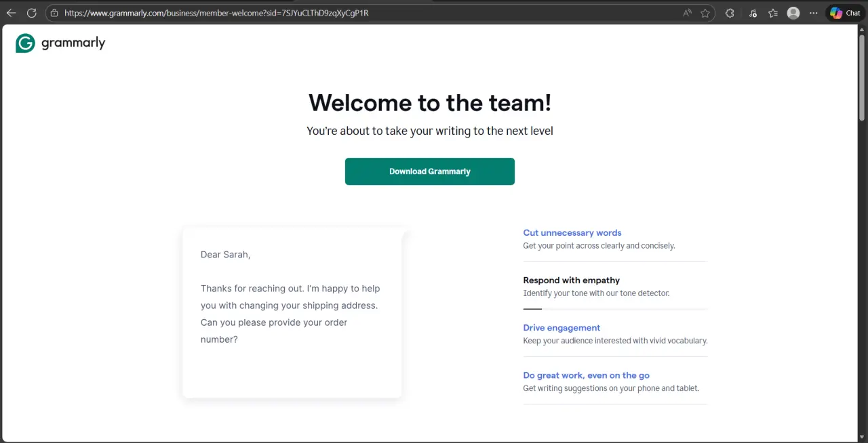Viewport: 868px width, 443px height.
Task: Click 'Keep your audience interested' description
Action: pos(615,341)
